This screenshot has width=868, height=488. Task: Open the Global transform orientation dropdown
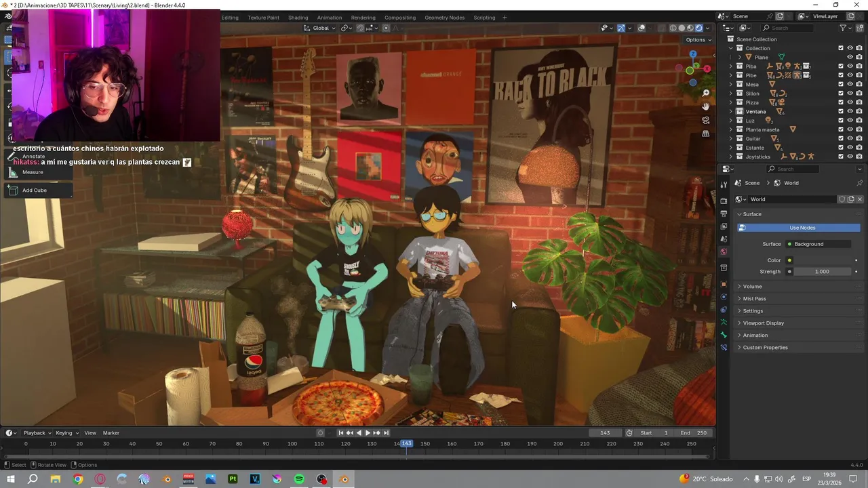pos(319,28)
